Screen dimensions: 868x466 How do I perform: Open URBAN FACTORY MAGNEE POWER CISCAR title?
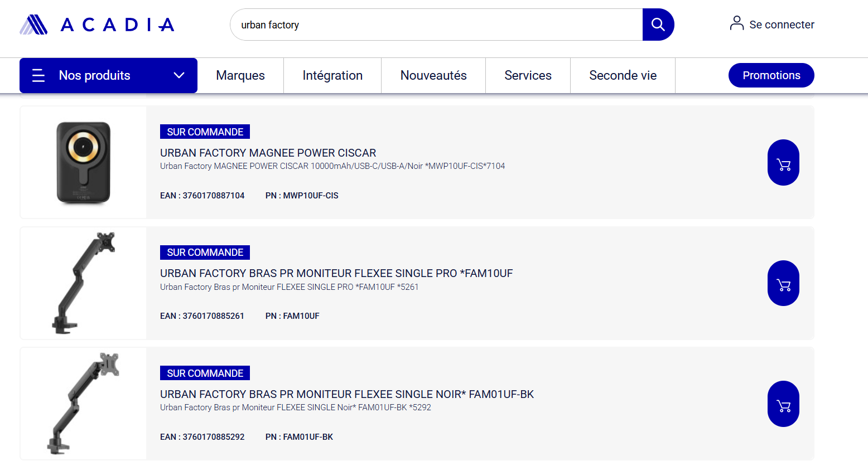[x=268, y=153]
